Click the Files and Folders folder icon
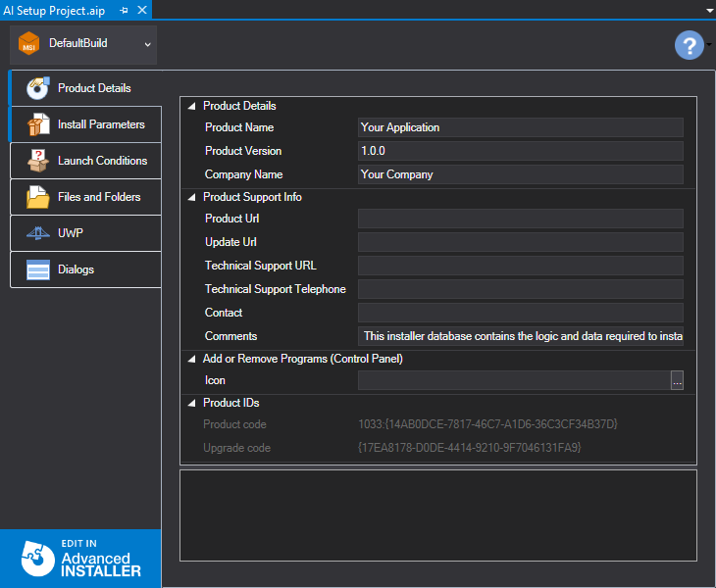Viewport: 716px width, 588px height. (x=37, y=197)
